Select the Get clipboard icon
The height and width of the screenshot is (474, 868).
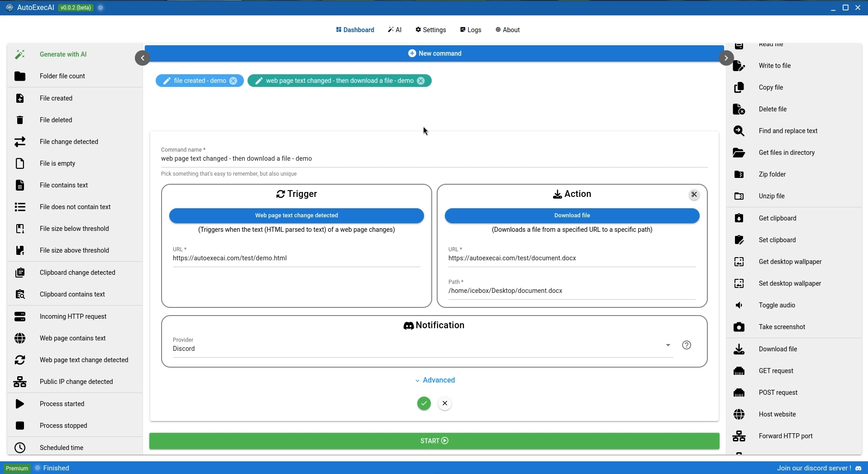coord(739,218)
